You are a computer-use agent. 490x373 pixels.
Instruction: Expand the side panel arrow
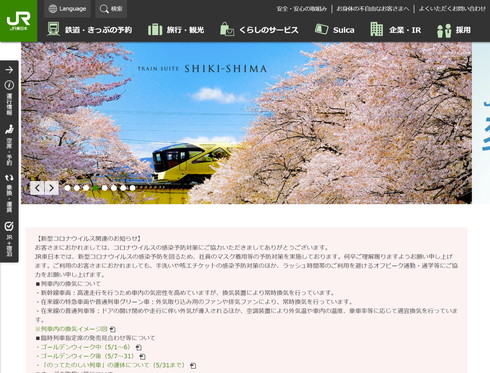[9, 69]
